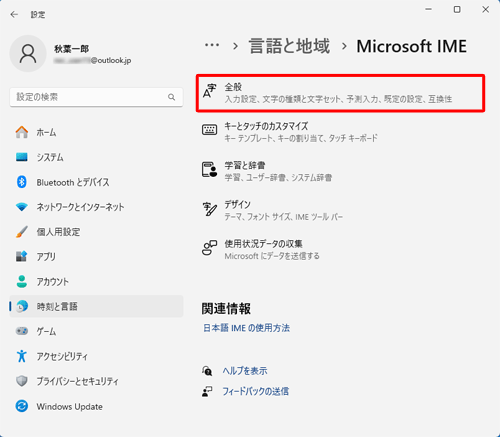Image resolution: width=500 pixels, height=437 pixels.
Task: Click the アクセシビリティ figure icon
Action: (x=22, y=356)
